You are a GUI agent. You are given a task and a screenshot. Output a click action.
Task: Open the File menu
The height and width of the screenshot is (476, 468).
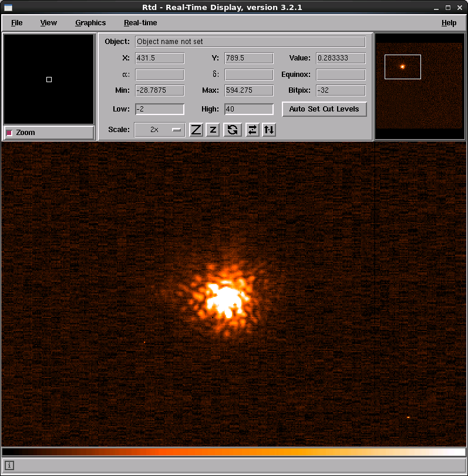(x=16, y=23)
